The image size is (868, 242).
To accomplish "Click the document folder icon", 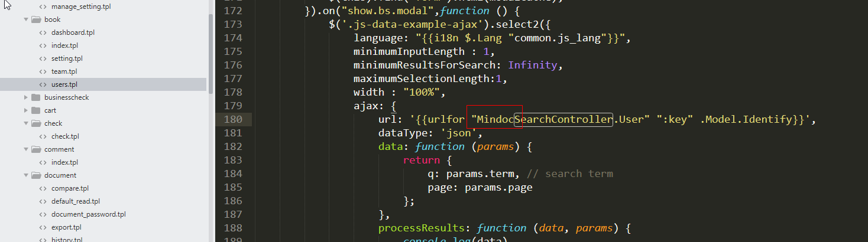I will [x=36, y=175].
